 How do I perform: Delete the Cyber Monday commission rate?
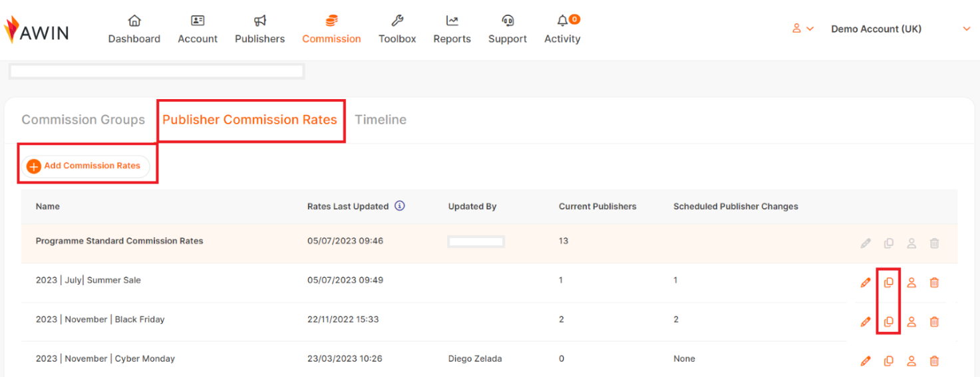[x=934, y=361]
